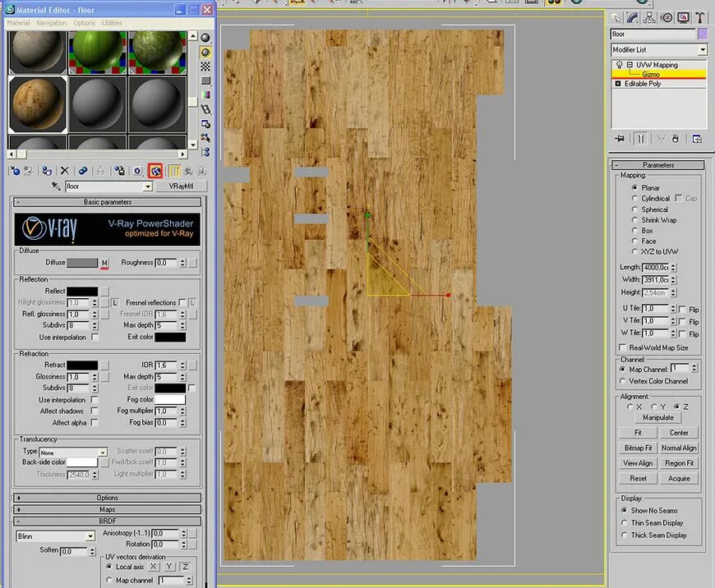Click the Diffuse color swatch
Screen dimensions: 715x588
point(82,263)
